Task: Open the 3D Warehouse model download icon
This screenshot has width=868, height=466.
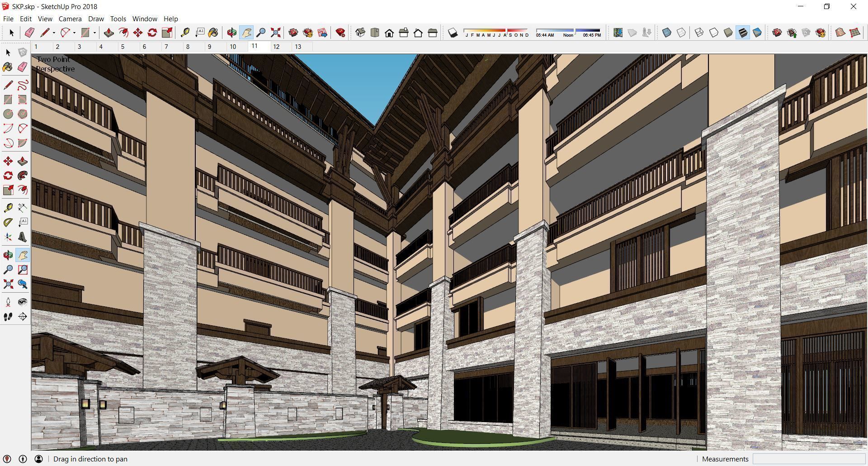Action: [777, 32]
